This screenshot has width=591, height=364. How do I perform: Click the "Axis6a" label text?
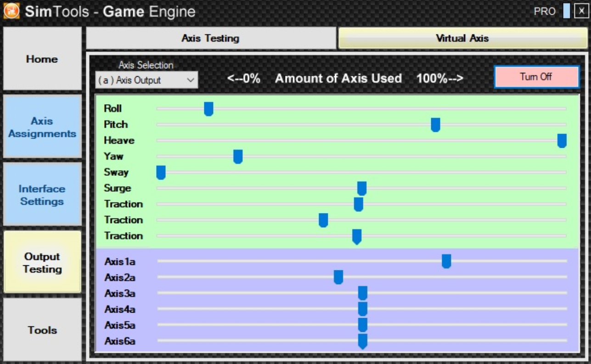point(120,341)
